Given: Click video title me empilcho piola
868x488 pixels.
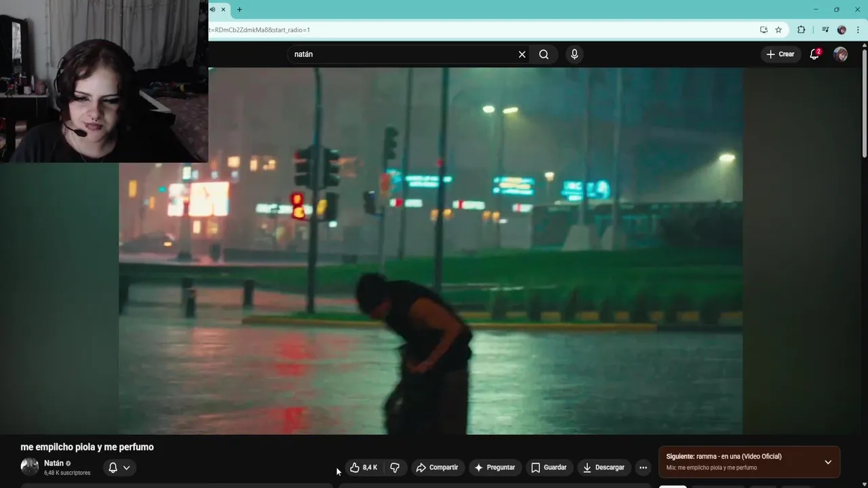Looking at the screenshot, I should 87,447.
